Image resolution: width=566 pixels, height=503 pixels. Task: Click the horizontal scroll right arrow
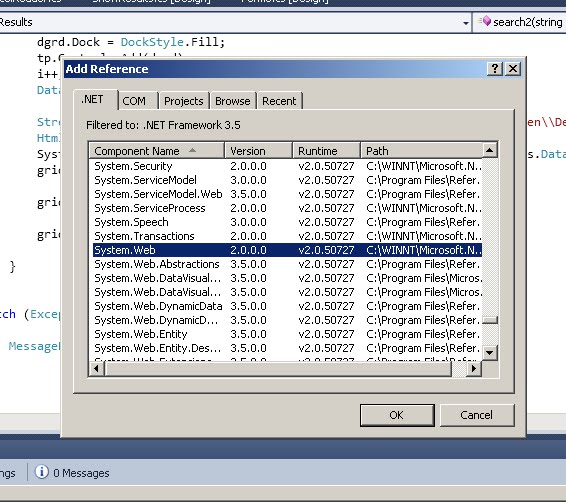click(x=474, y=369)
